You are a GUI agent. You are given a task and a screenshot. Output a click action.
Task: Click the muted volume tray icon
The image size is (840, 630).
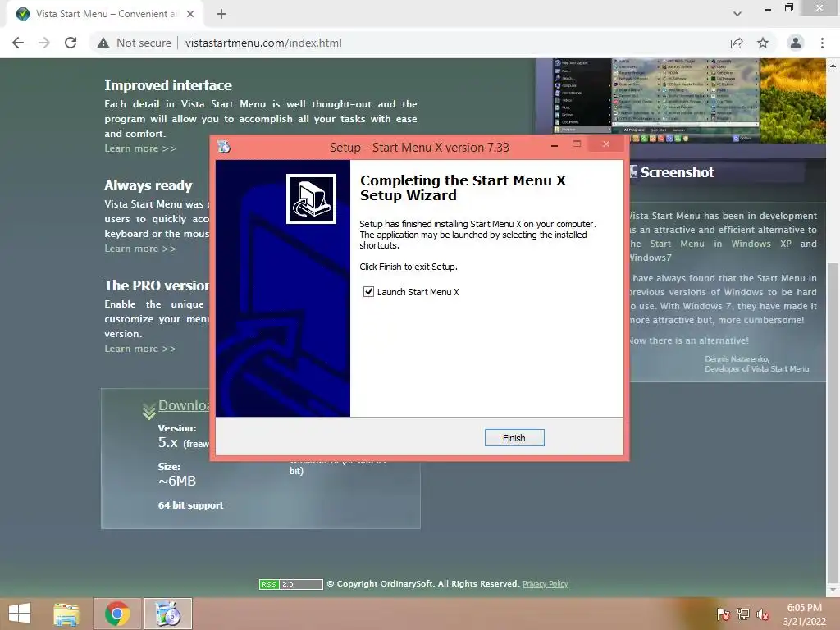pyautogui.click(x=763, y=614)
